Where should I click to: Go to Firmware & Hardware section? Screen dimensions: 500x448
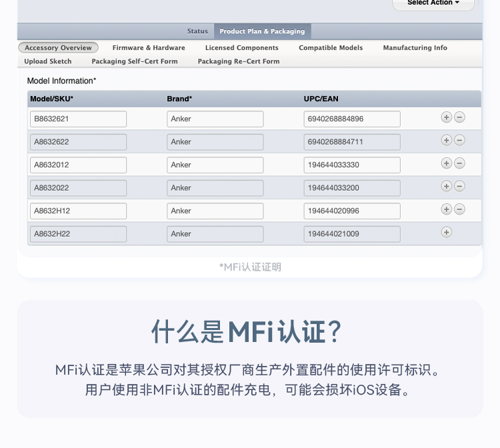(149, 47)
